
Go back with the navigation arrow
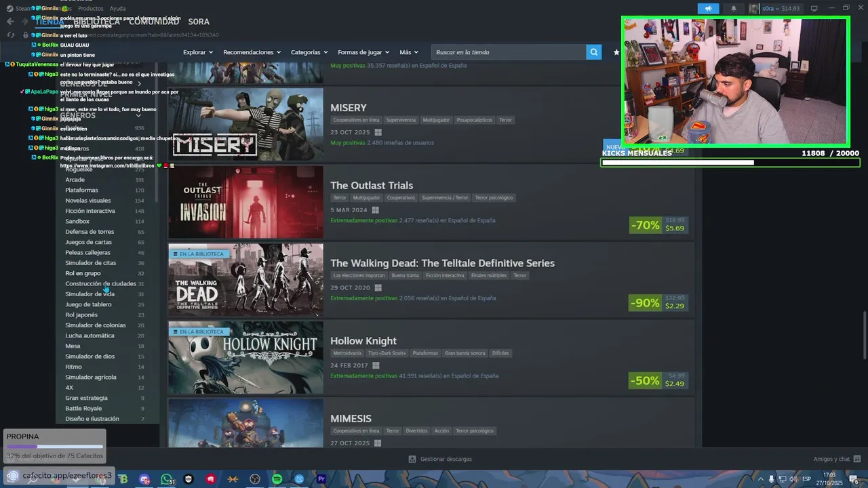(10, 22)
